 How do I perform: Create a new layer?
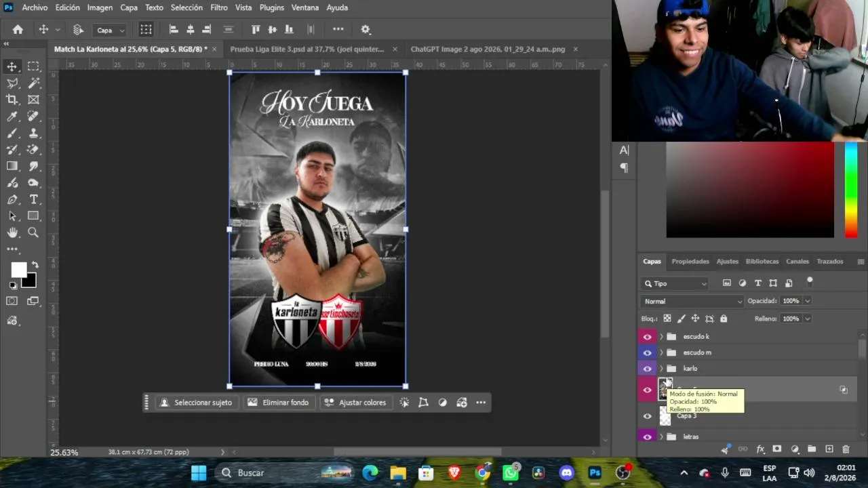click(x=829, y=449)
